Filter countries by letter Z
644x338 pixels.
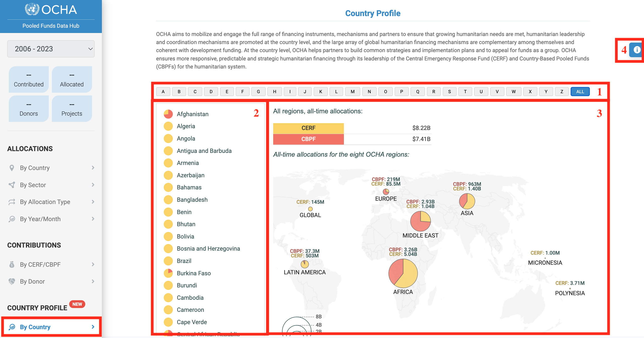tap(561, 92)
